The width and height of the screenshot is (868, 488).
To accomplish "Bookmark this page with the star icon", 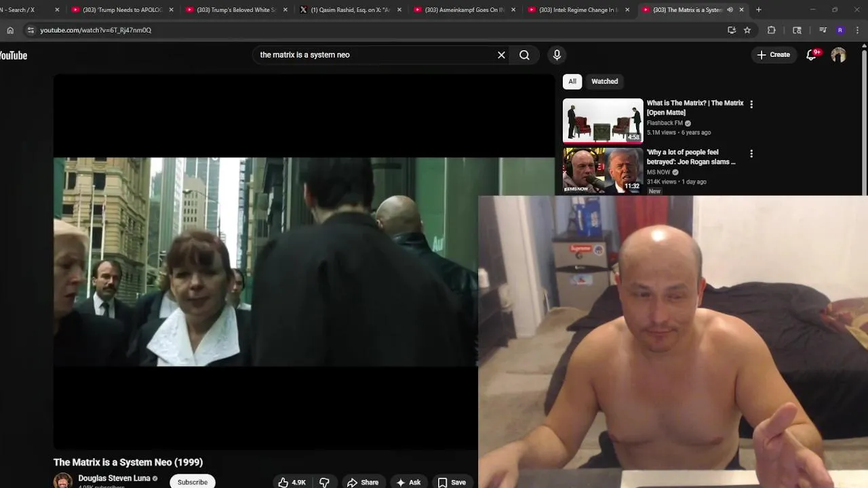I will [x=747, y=30].
